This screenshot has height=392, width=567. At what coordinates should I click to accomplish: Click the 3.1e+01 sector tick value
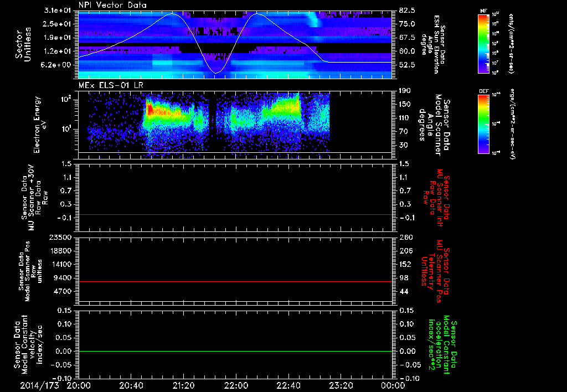click(x=58, y=11)
